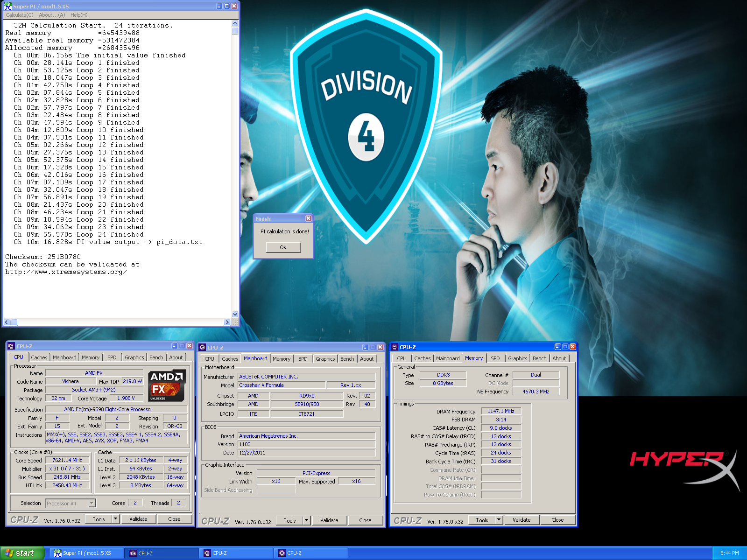Click Validate in Mainboard window

[x=329, y=520]
